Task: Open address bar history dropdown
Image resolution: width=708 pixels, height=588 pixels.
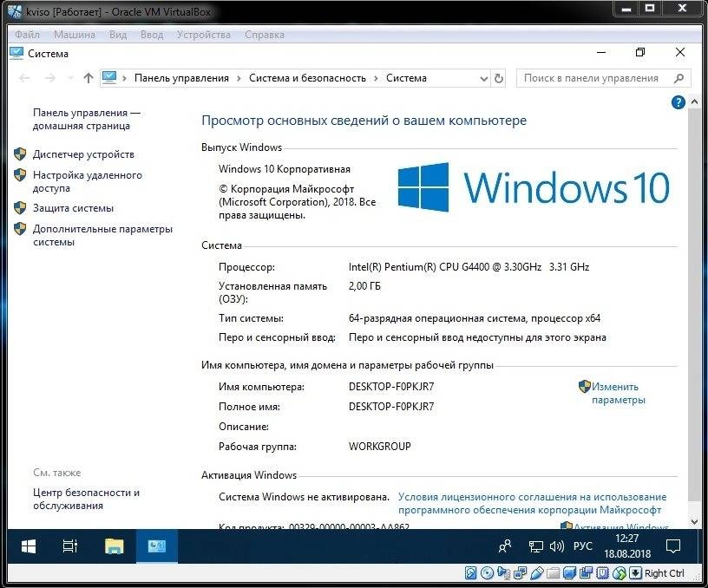Action: pyautogui.click(x=484, y=79)
